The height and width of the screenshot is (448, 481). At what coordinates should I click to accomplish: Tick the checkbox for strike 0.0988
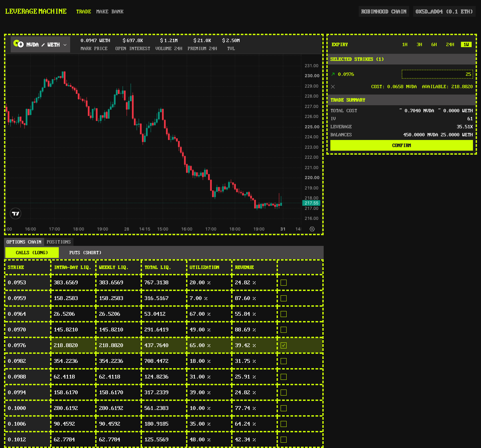(x=284, y=377)
